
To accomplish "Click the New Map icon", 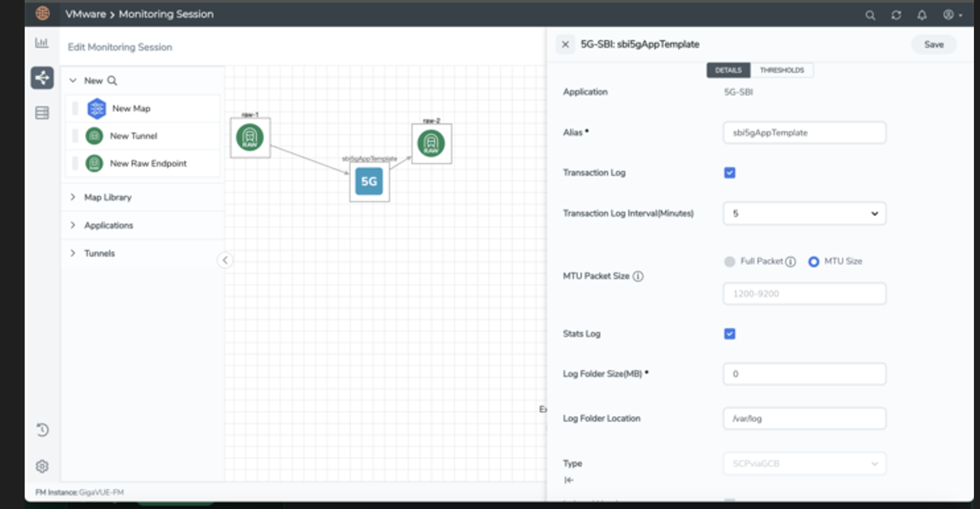I will pos(97,109).
